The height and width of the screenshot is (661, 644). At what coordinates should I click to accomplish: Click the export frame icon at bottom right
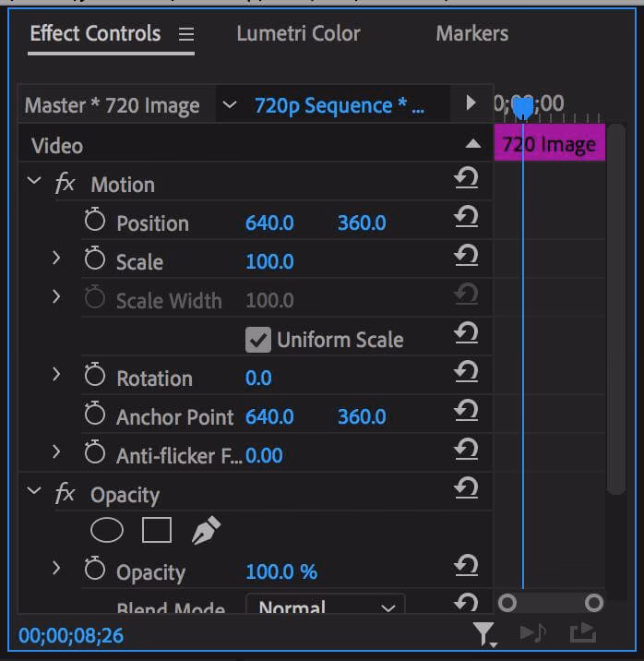[582, 633]
